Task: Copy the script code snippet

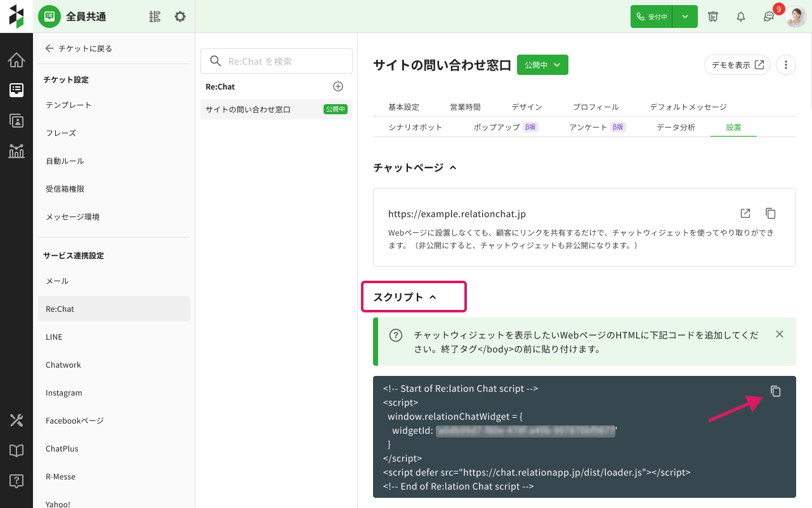Action: pyautogui.click(x=776, y=391)
